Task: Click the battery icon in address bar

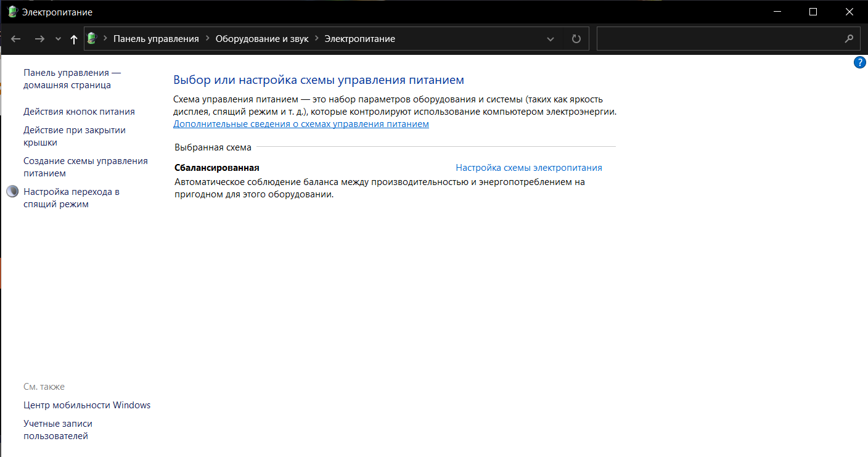Action: tap(92, 38)
